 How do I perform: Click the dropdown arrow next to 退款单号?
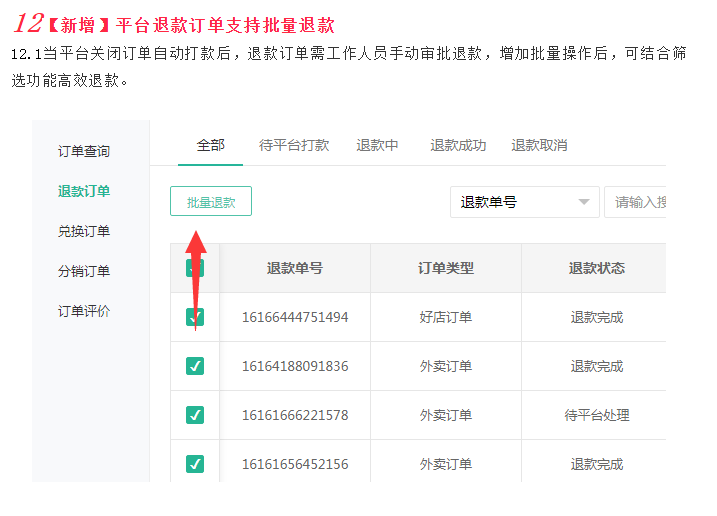pyautogui.click(x=584, y=202)
